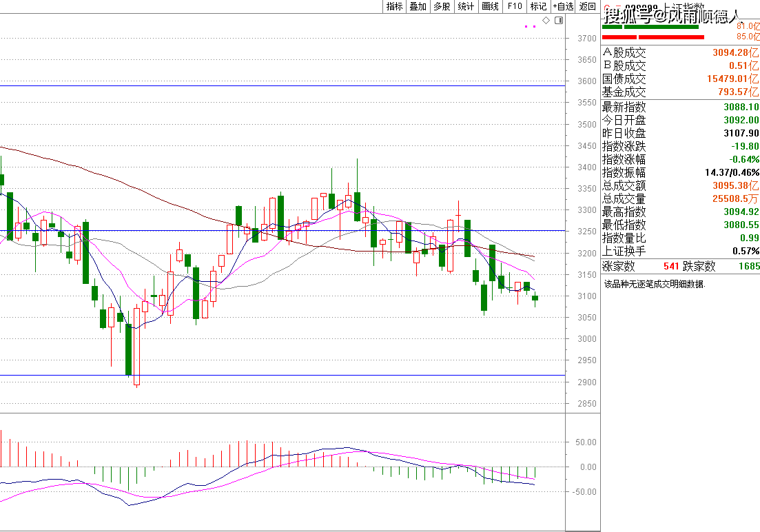
Task: Open the 指标 indicators menu
Action: pyautogui.click(x=395, y=6)
